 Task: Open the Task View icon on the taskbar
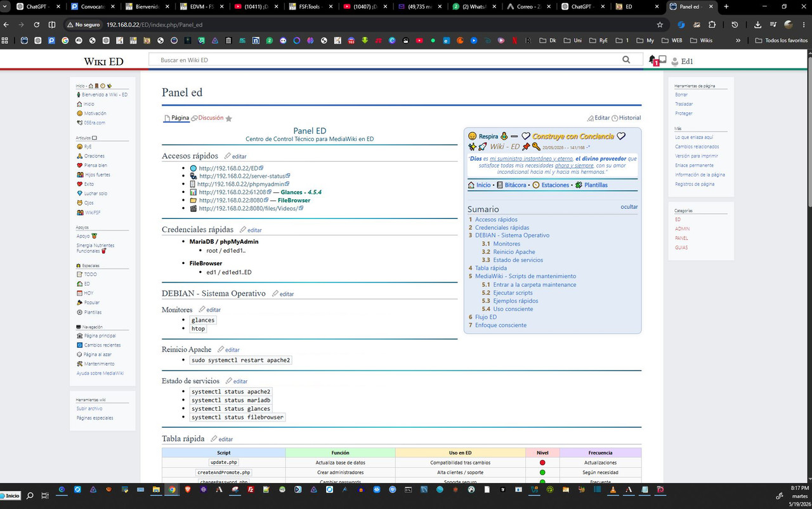46,495
